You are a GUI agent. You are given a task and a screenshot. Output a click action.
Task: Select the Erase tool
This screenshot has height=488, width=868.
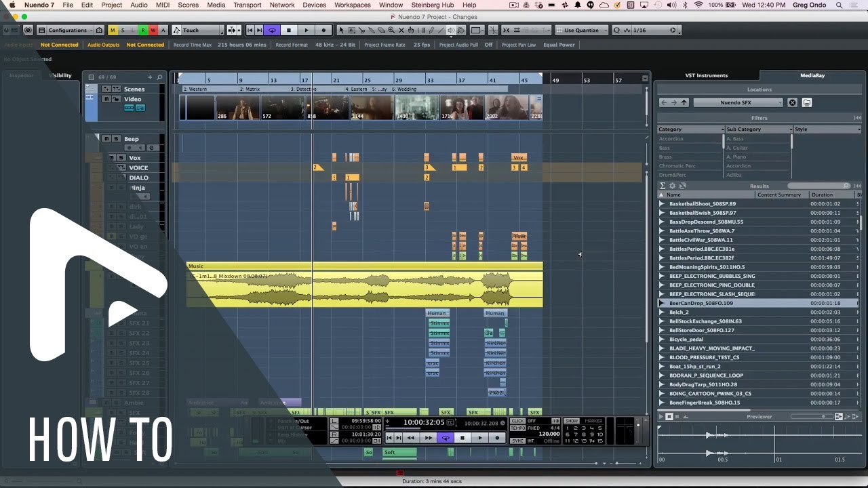click(381, 30)
